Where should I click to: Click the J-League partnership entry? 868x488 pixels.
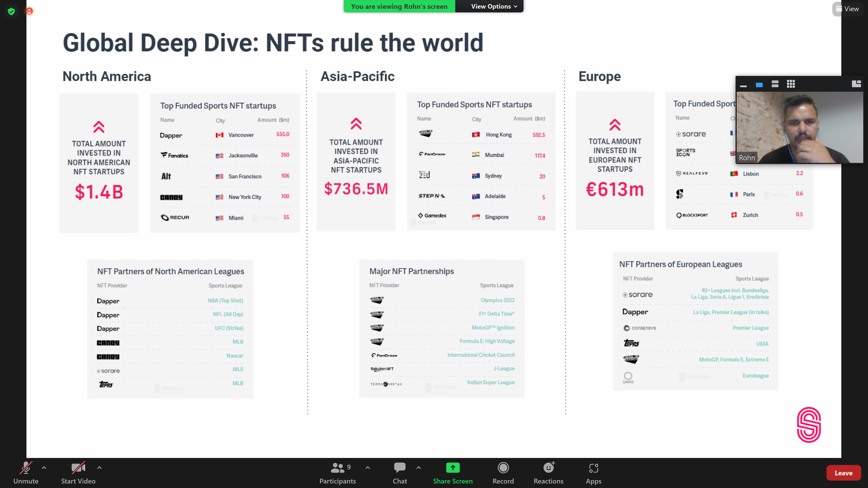[504, 369]
